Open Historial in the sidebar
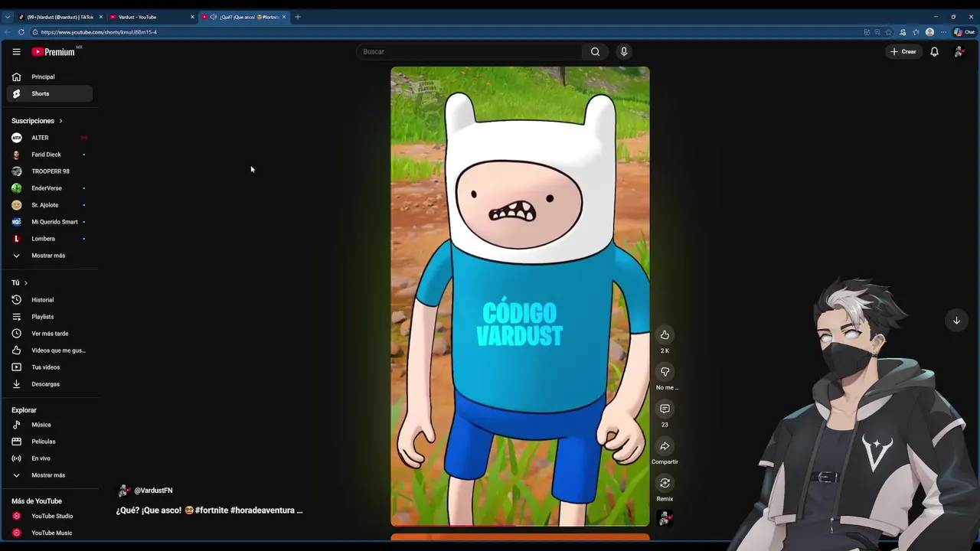 pos(49,300)
